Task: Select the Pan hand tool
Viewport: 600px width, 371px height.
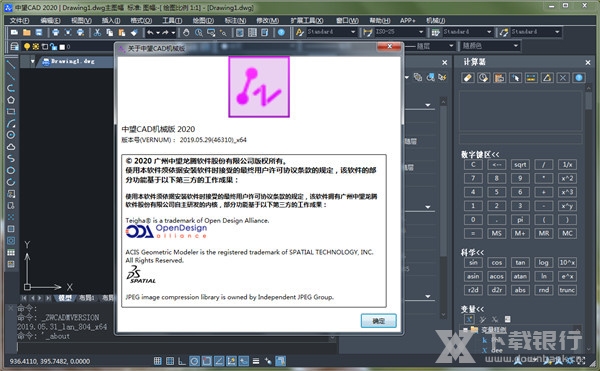Action: [x=186, y=33]
